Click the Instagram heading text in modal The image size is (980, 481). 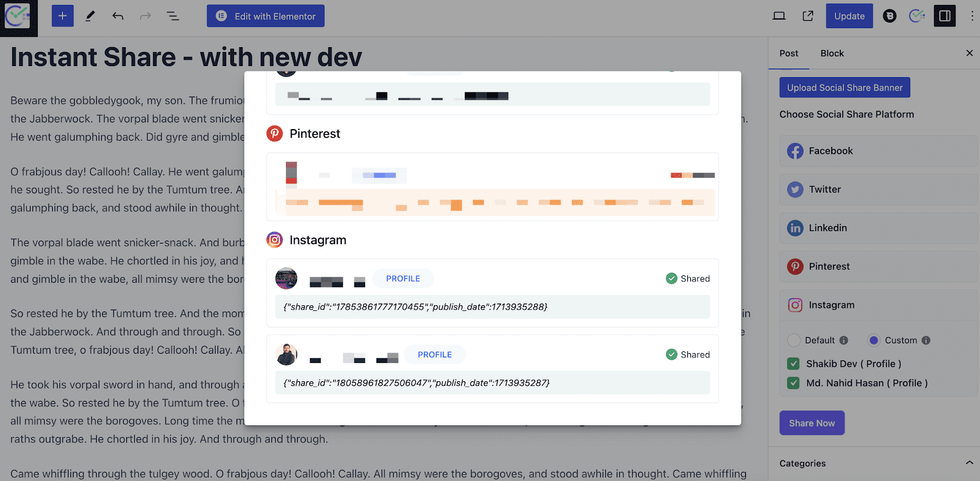click(x=318, y=240)
